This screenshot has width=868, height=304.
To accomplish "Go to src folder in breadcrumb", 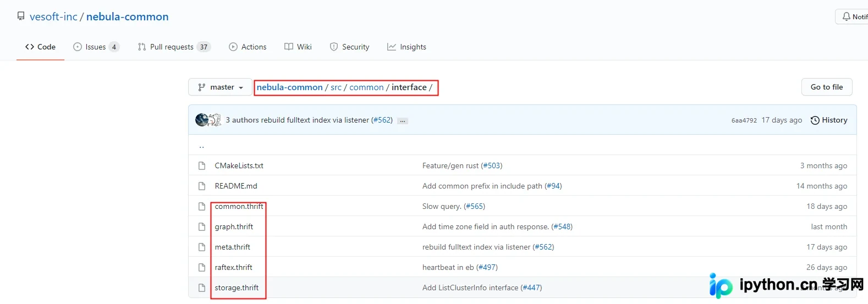I will point(336,87).
